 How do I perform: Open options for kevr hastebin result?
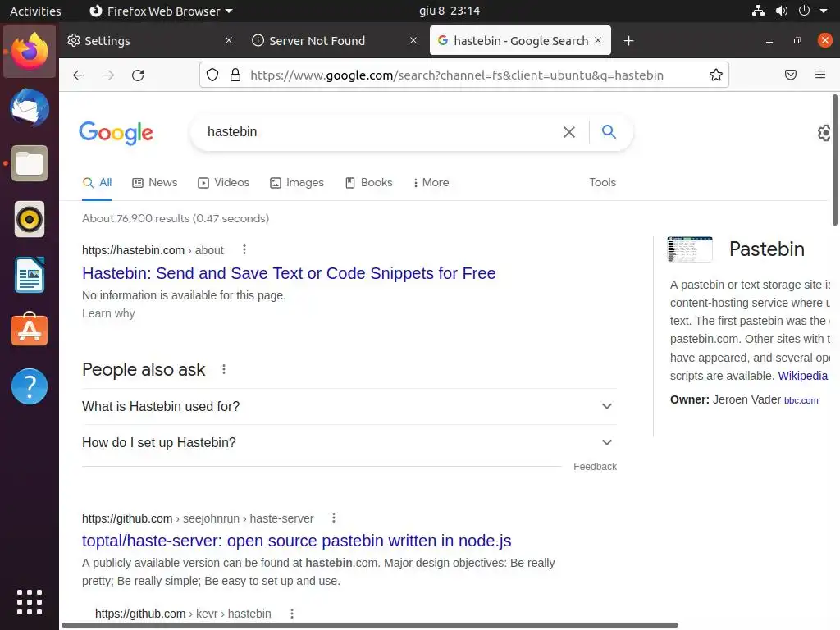pyautogui.click(x=292, y=614)
